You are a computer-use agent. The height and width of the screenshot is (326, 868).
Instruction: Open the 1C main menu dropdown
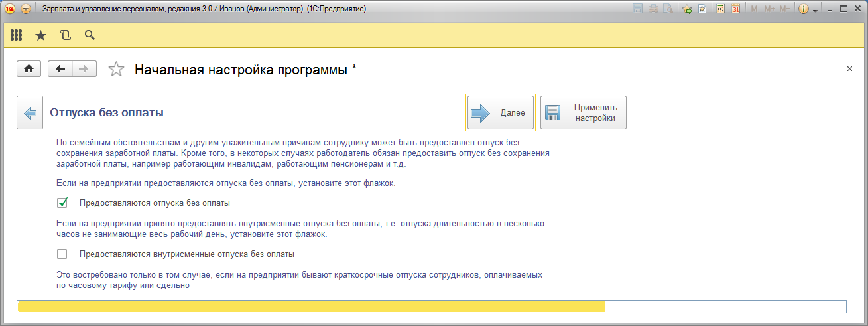click(x=26, y=9)
